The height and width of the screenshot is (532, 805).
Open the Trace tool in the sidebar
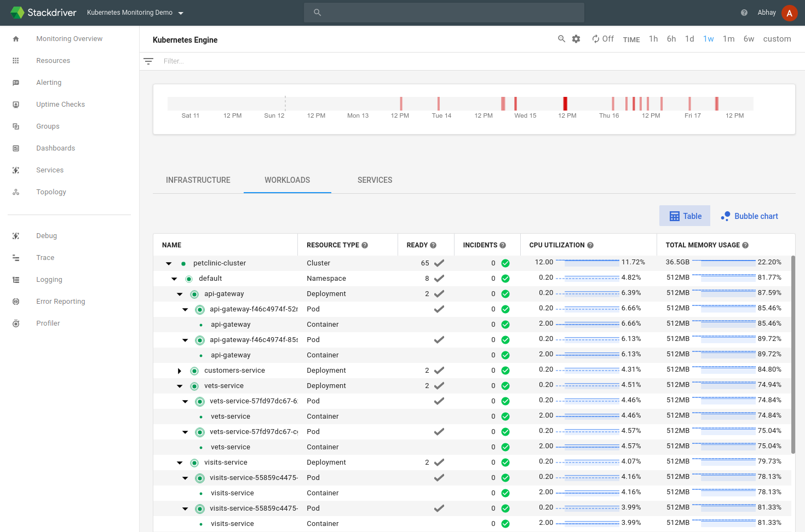coord(45,257)
